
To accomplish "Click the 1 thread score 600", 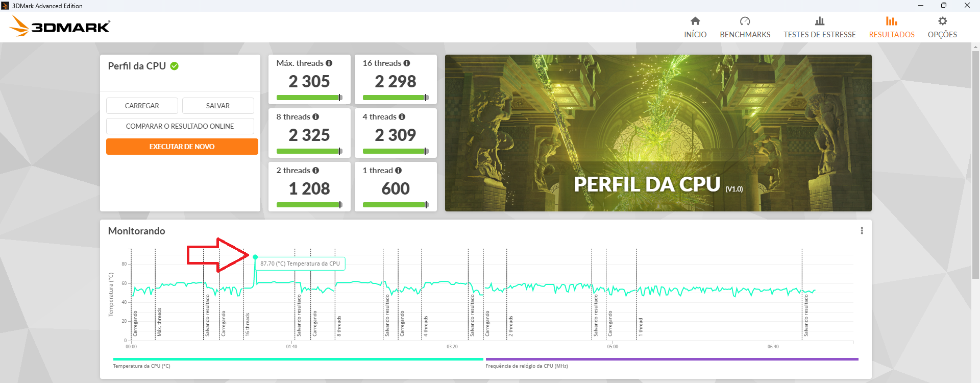I will (396, 189).
